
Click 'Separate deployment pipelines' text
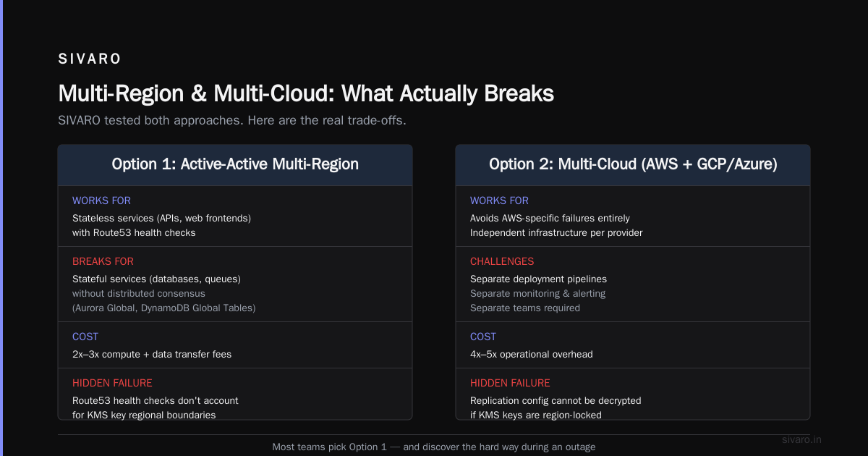[x=538, y=279]
